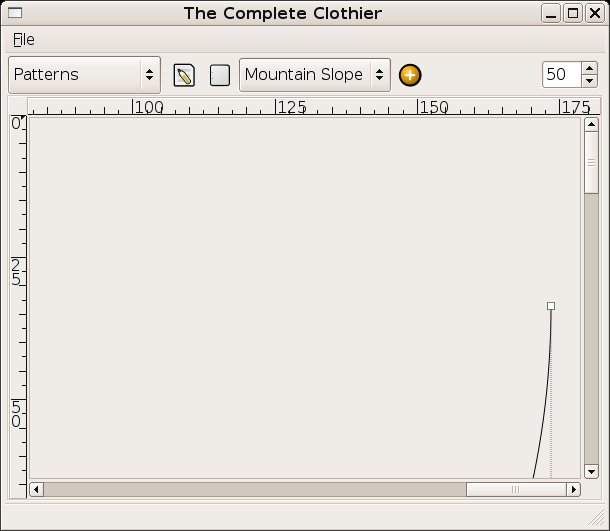Close The Complete Clothier window
This screenshot has height=531, width=610.
[x=595, y=14]
